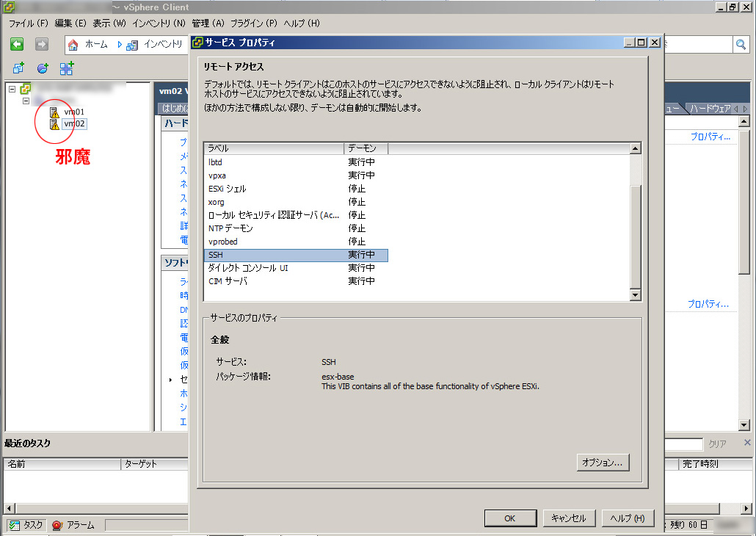Click the blue breadcrumb arrow after ホーム
Screen dimensions: 756x536
pyautogui.click(x=120, y=45)
